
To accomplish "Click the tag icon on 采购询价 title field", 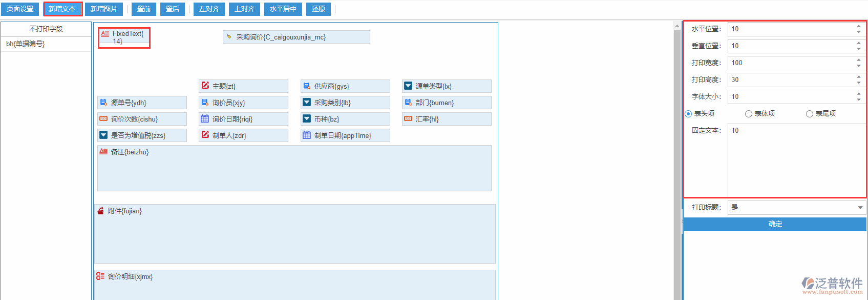I will 229,37.
